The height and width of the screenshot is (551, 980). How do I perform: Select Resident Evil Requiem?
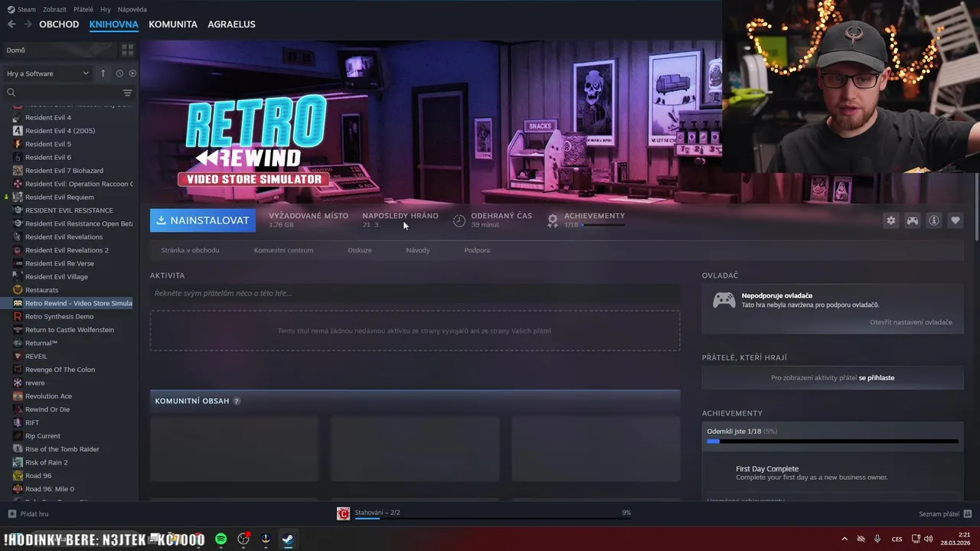pyautogui.click(x=59, y=197)
